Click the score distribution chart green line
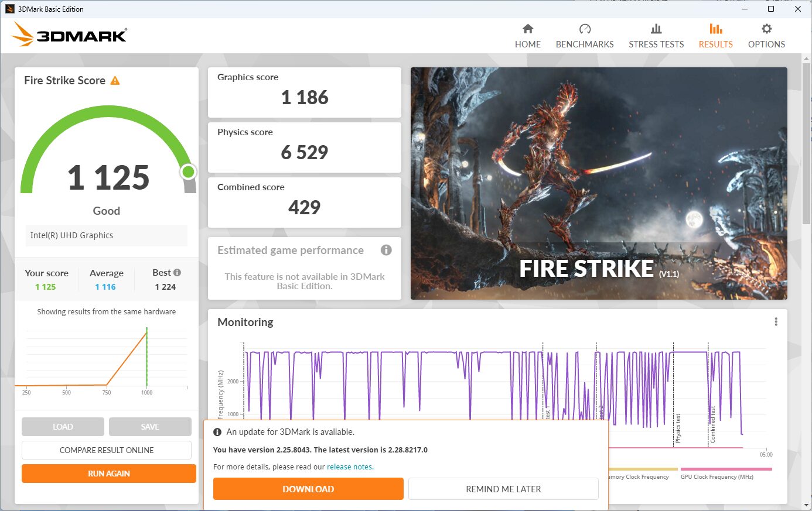 coord(146,357)
